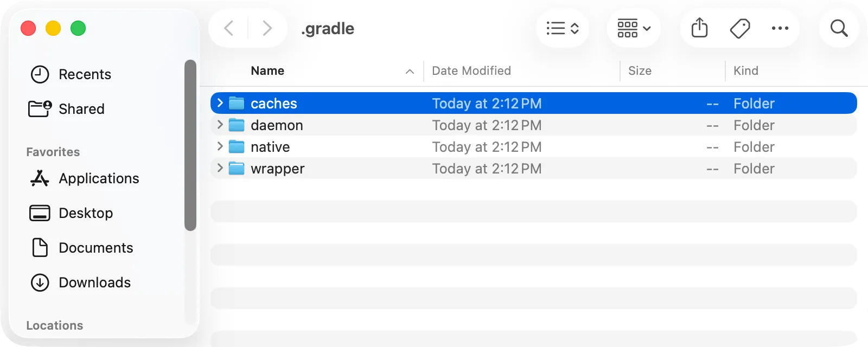
Task: Click the 'daemon' folder name
Action: 277,125
